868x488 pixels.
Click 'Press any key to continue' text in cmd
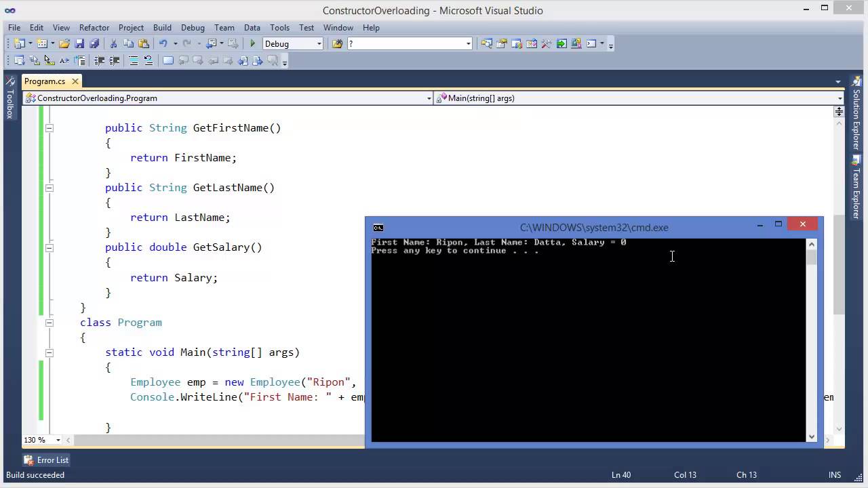[455, 251]
